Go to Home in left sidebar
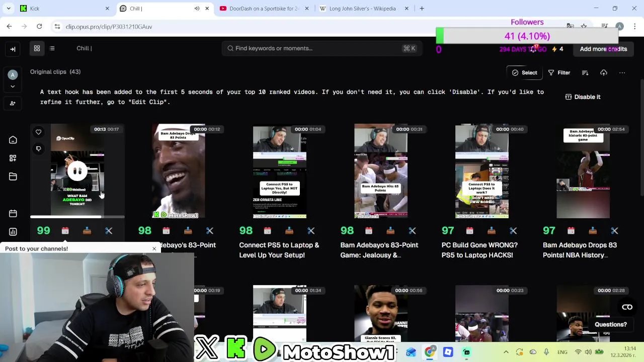Image resolution: width=644 pixels, height=362 pixels. coord(13,140)
